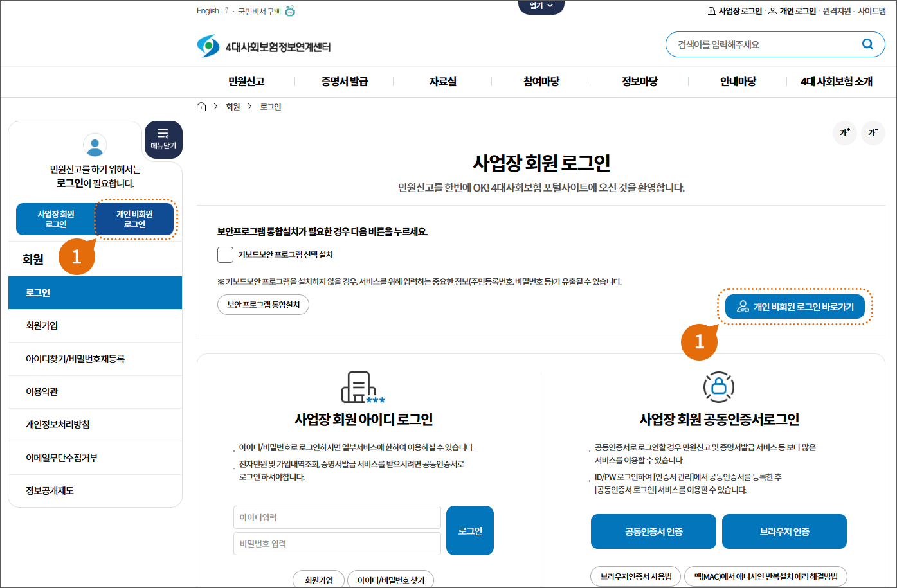The image size is (897, 588).
Task: Click the 메뉴닫기 hamburger icon
Action: coord(163,134)
